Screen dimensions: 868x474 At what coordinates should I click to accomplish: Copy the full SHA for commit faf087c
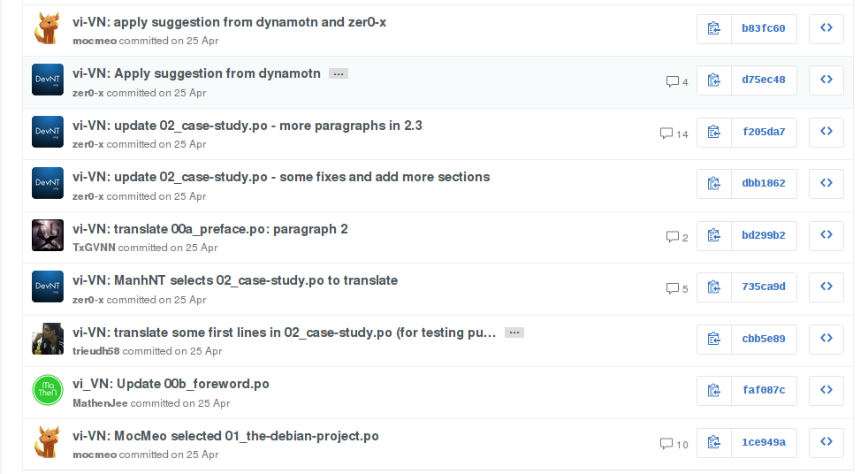click(714, 391)
